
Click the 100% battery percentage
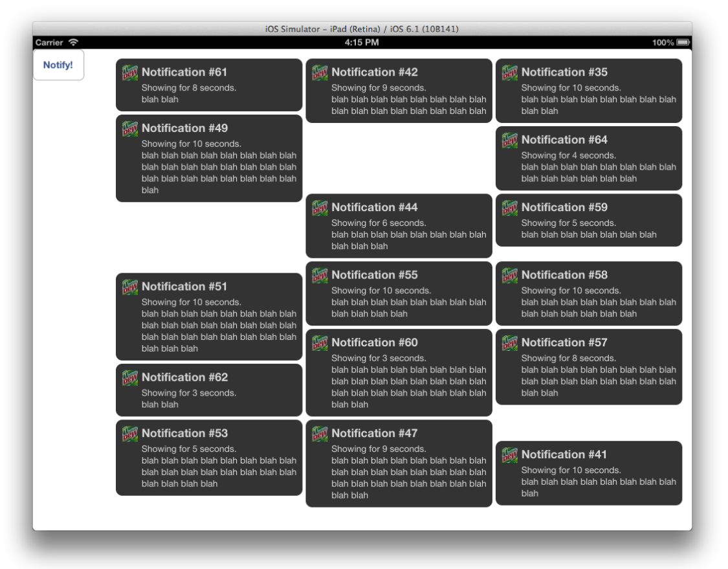pos(663,43)
